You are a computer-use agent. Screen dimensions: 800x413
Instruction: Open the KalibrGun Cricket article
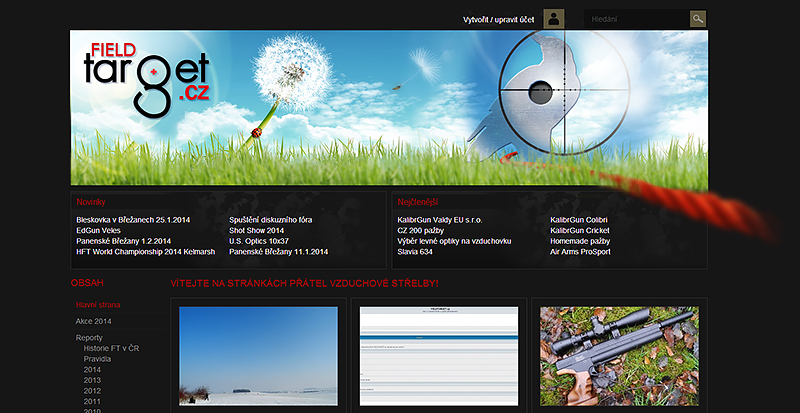tap(580, 231)
